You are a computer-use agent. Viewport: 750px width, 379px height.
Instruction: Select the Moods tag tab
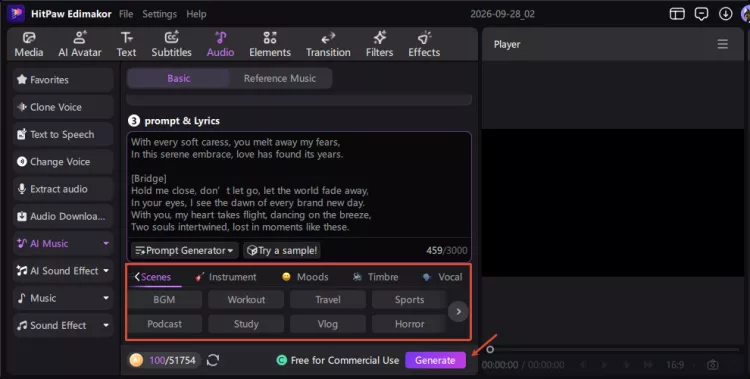tap(305, 277)
